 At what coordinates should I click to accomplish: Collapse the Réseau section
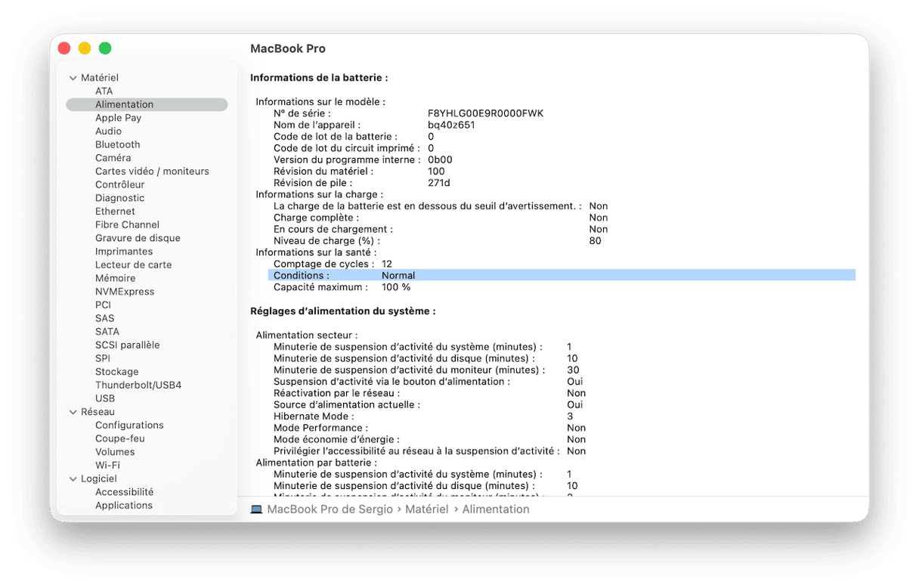pos(73,412)
